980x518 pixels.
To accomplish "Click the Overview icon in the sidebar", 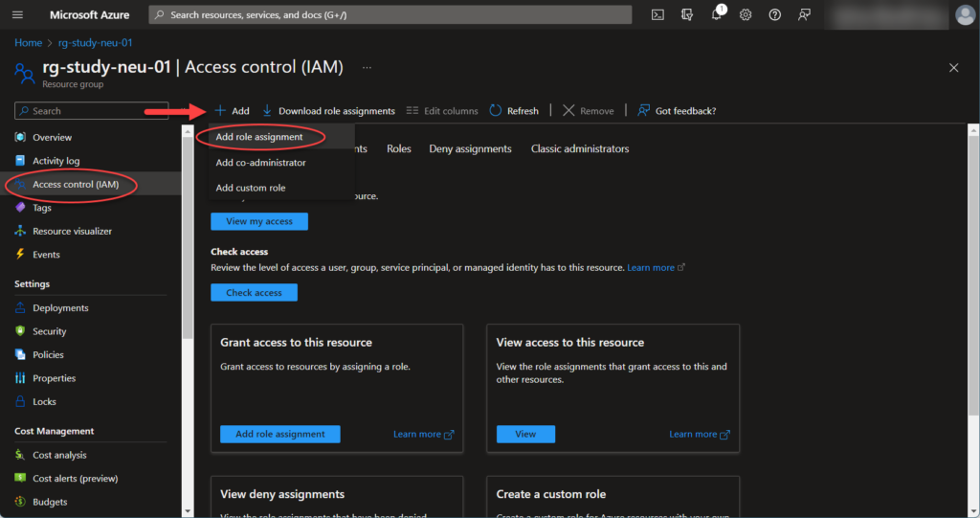I will point(20,137).
